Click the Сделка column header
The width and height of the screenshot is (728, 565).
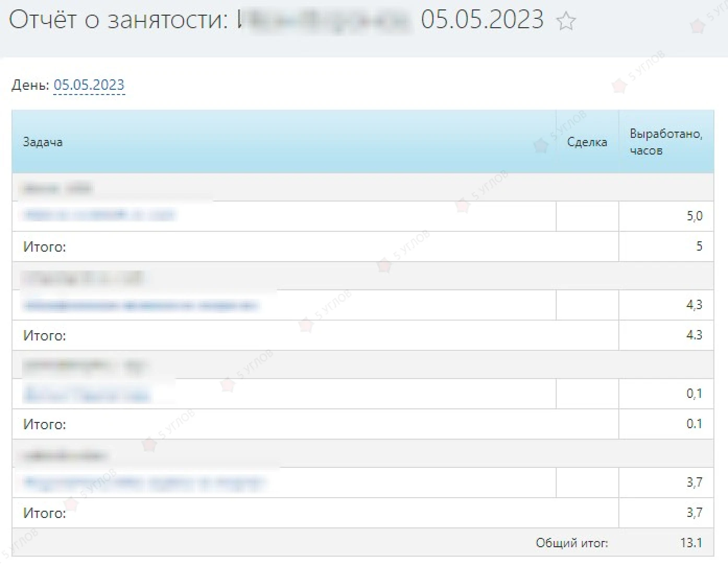coord(587,142)
